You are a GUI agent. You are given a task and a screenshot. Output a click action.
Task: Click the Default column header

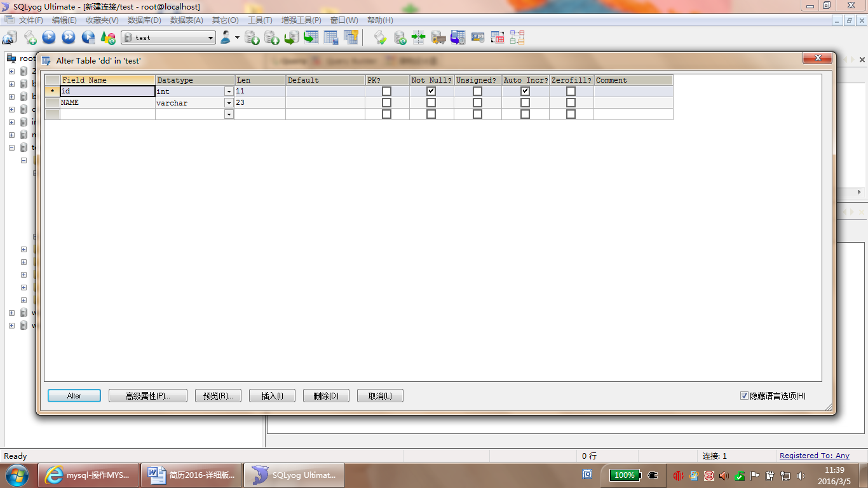click(325, 80)
